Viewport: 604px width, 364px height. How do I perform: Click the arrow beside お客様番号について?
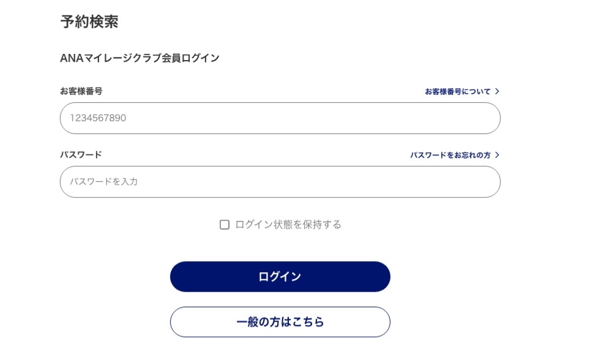497,91
